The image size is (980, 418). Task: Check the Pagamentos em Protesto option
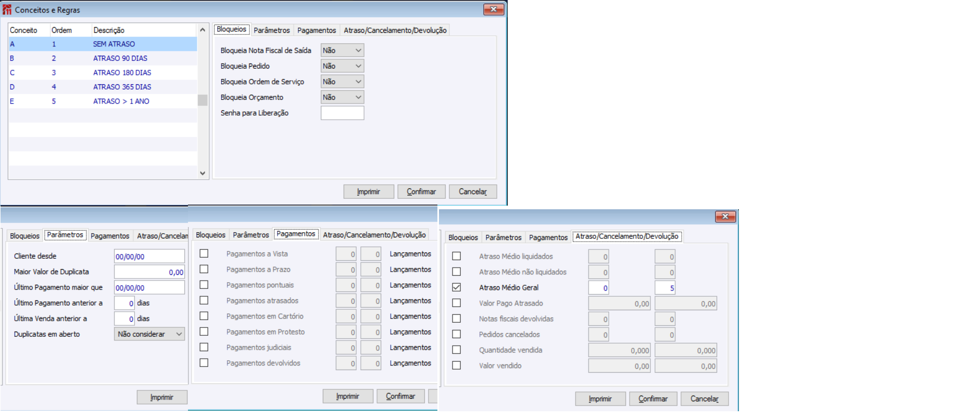coord(204,332)
